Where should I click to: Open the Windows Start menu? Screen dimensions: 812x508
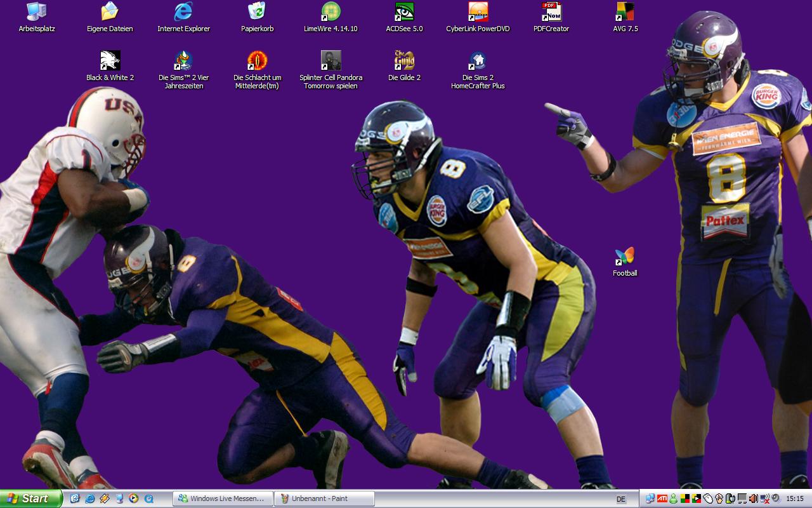31,498
